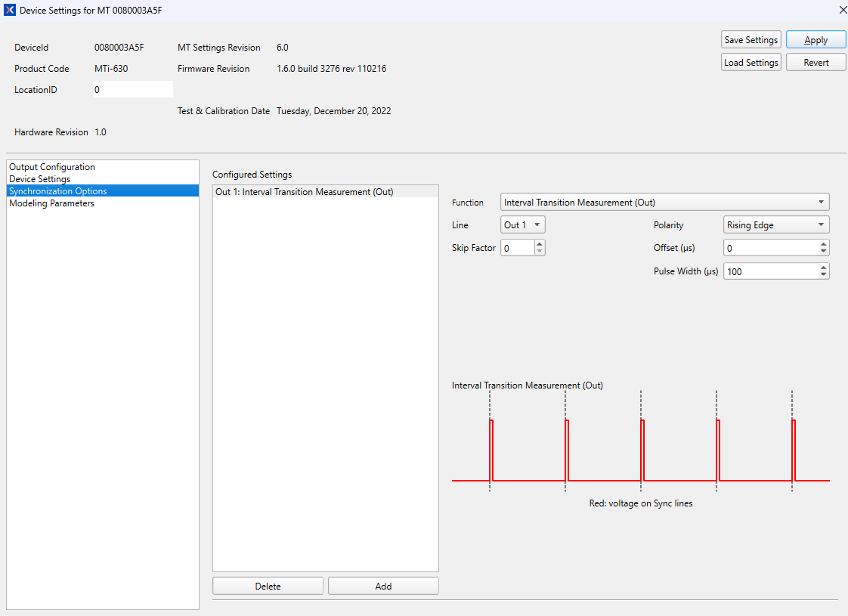Click the date 'Tuesday, December 20, 2022'
This screenshot has height=616, width=848.
334,111
